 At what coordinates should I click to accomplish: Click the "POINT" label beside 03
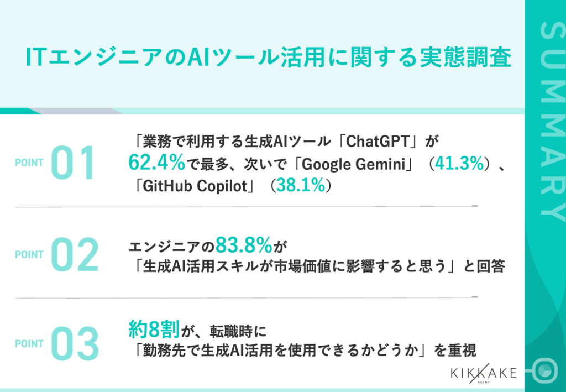pyautogui.click(x=29, y=343)
